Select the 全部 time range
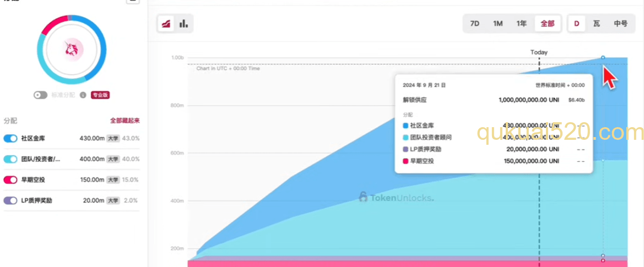The image size is (644, 267). (548, 24)
